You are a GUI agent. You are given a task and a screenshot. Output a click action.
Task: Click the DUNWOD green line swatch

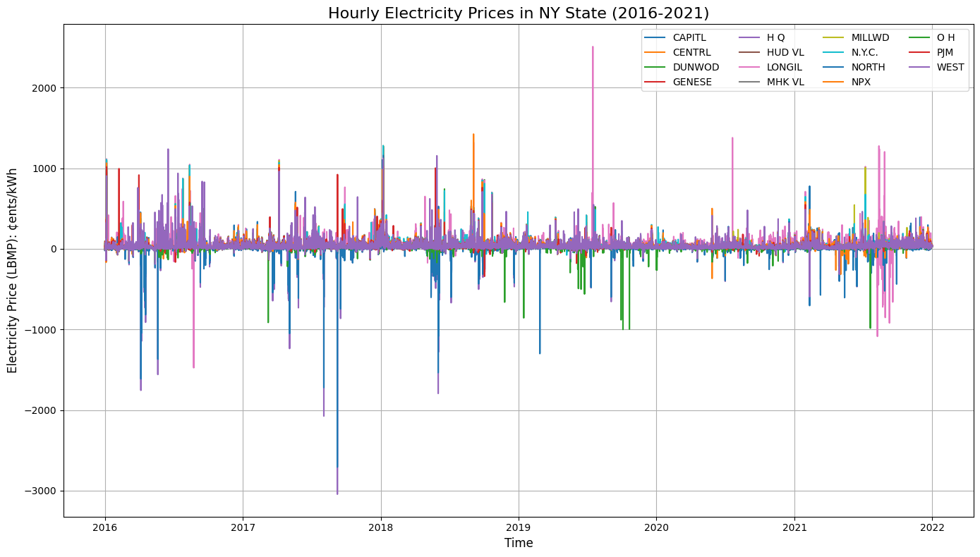[x=657, y=67]
